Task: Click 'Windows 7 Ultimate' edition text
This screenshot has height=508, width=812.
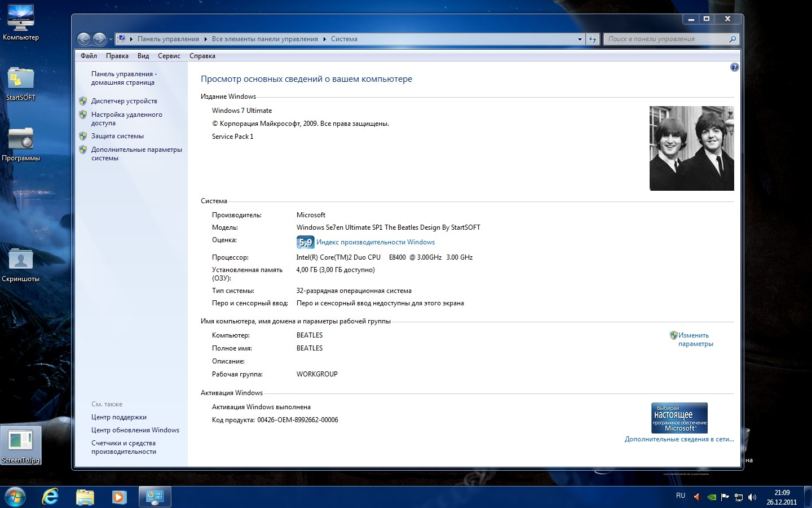Action: point(242,111)
